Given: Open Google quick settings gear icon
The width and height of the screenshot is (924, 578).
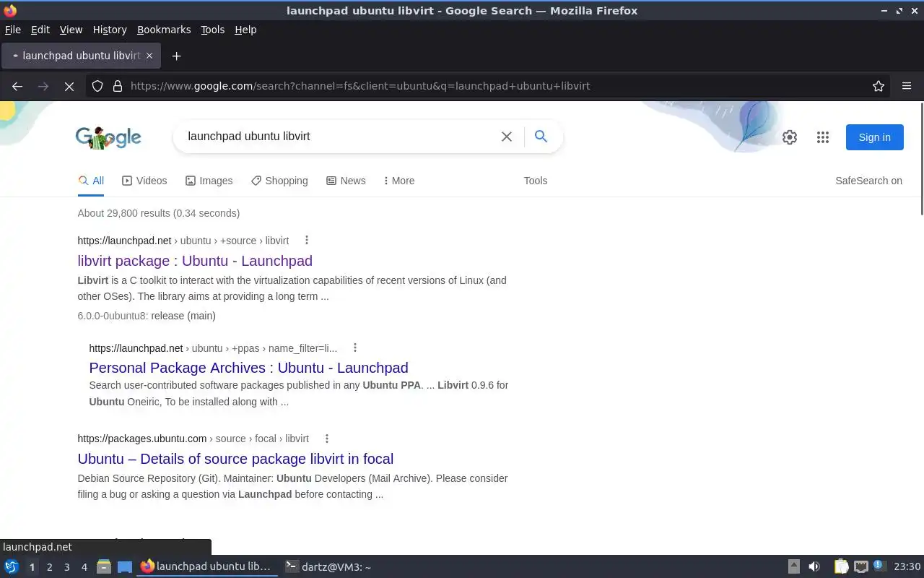Looking at the screenshot, I should pos(790,137).
